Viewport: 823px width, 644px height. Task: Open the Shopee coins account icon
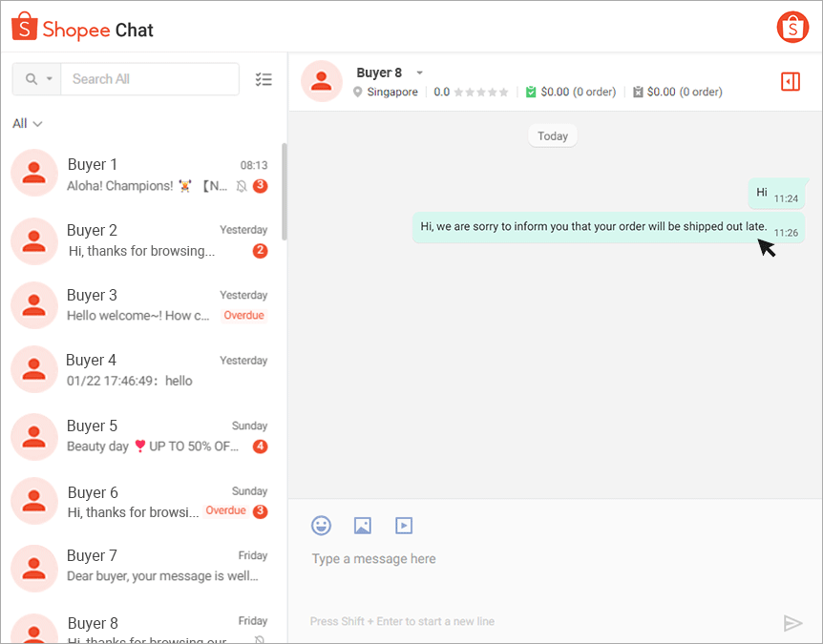(x=792, y=27)
